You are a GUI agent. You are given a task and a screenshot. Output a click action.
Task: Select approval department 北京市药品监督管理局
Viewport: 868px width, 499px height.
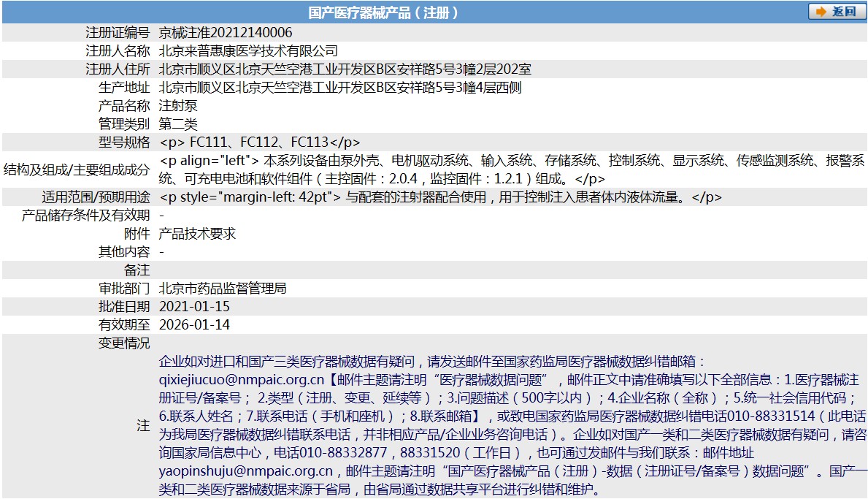coord(223,289)
